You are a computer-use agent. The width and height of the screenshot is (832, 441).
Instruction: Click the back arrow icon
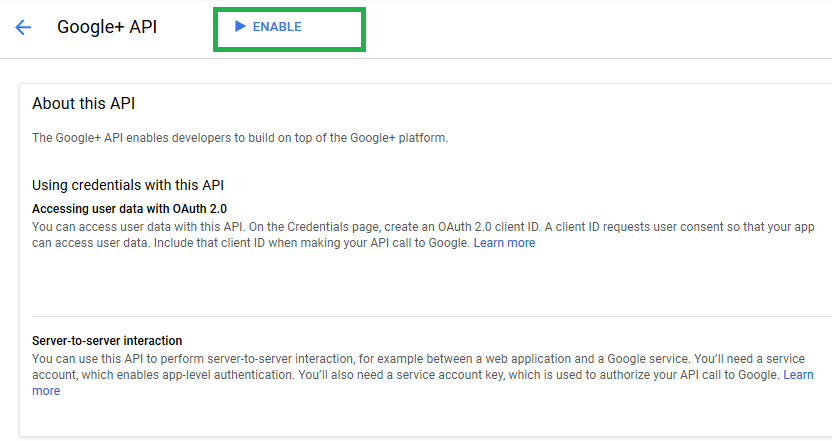coord(23,27)
